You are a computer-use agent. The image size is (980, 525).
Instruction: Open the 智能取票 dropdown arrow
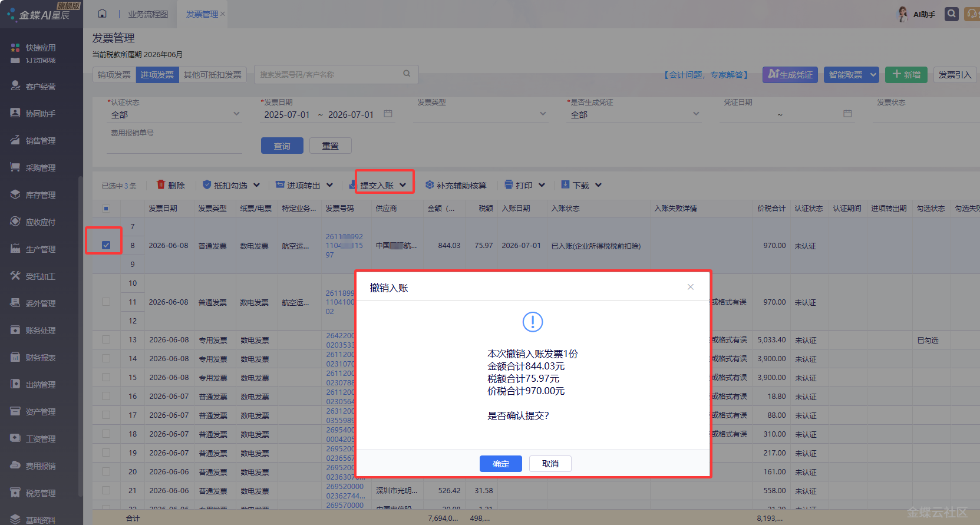(873, 75)
